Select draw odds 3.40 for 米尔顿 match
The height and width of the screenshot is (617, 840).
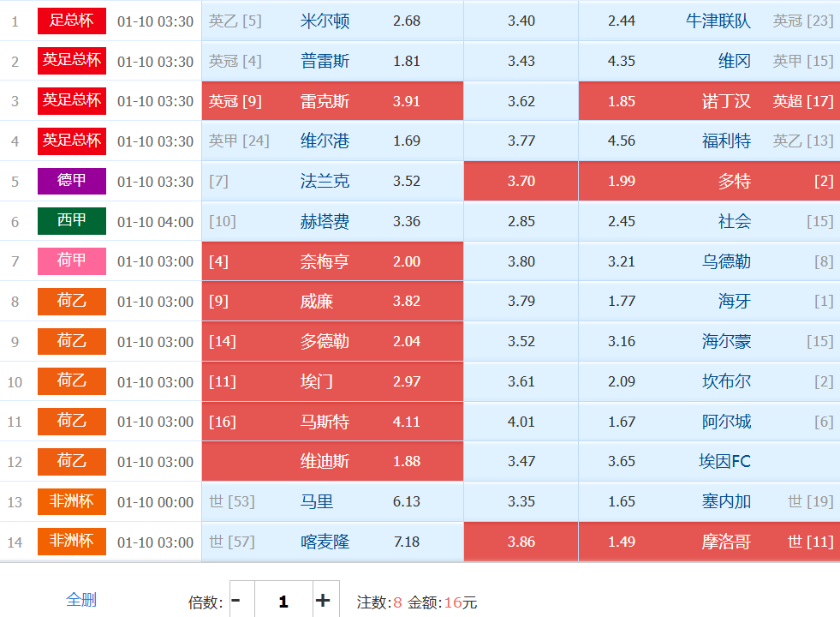coord(521,21)
